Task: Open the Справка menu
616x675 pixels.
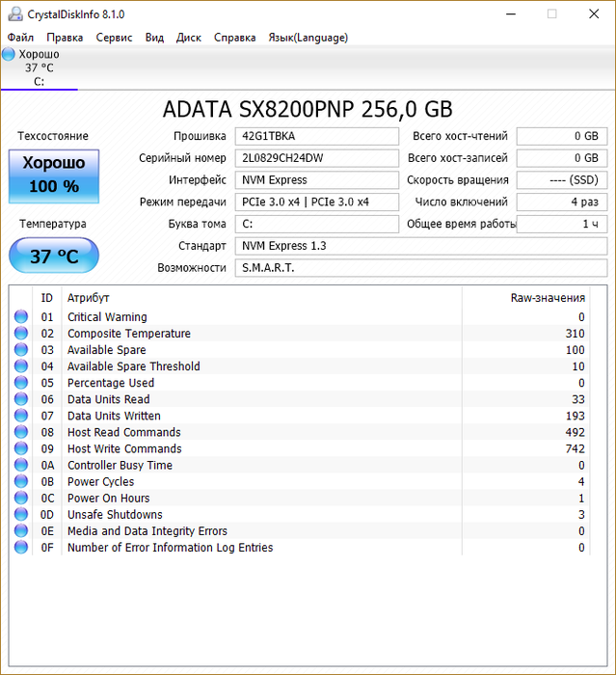Action: [234, 38]
